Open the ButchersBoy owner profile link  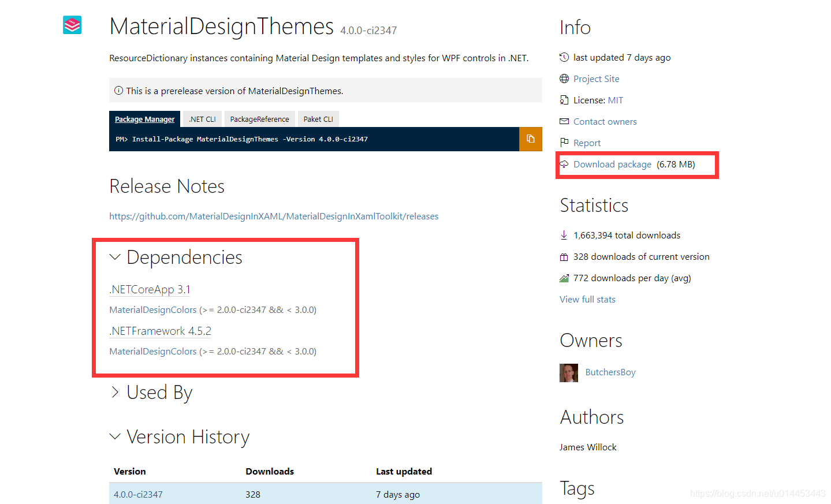point(610,372)
